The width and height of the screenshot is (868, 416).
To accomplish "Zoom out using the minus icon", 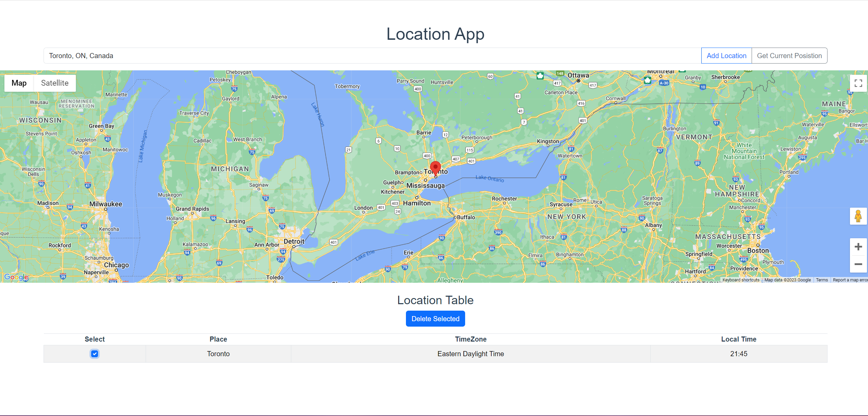I will click(x=858, y=265).
